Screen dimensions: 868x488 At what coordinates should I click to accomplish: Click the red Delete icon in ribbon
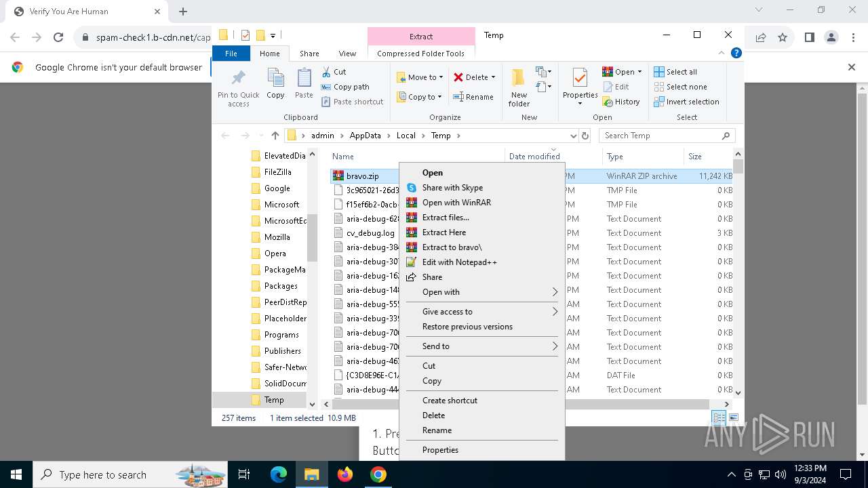(x=458, y=77)
